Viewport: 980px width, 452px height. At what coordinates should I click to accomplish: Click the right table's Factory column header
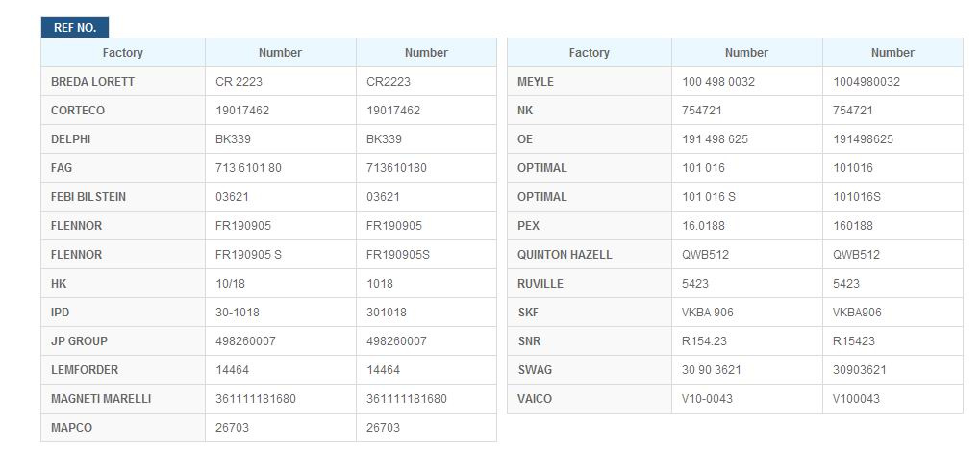[590, 53]
